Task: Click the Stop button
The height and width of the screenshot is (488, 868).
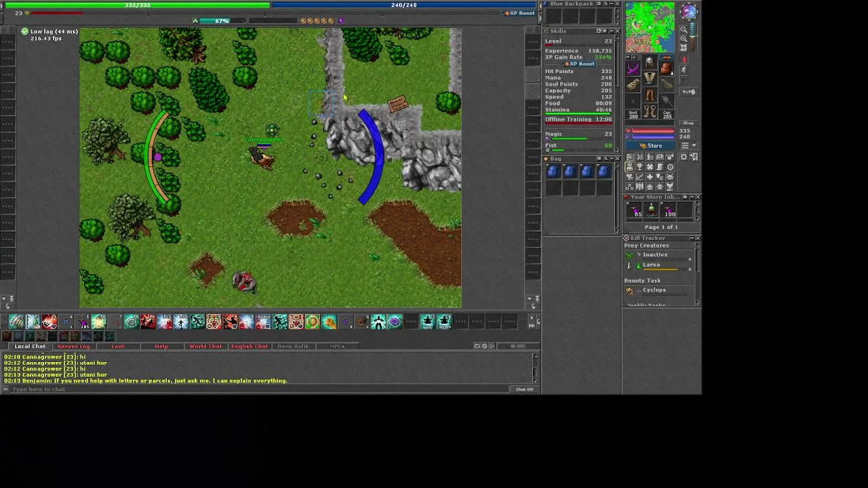Action: pos(688,123)
